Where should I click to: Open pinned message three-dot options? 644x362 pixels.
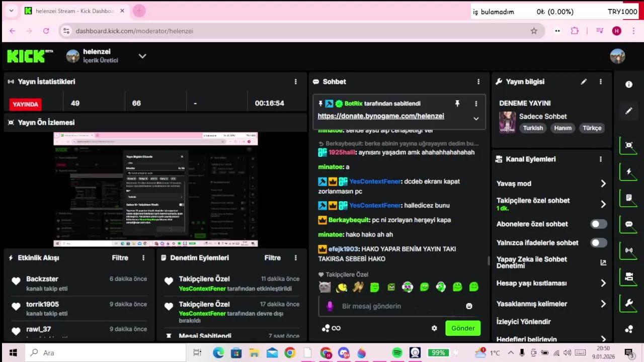coord(476,104)
